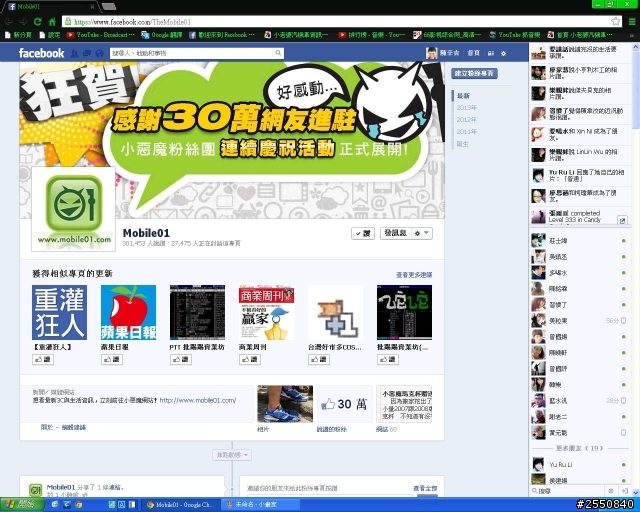
Task: Click the 查看更多建議 link
Action: [414, 275]
